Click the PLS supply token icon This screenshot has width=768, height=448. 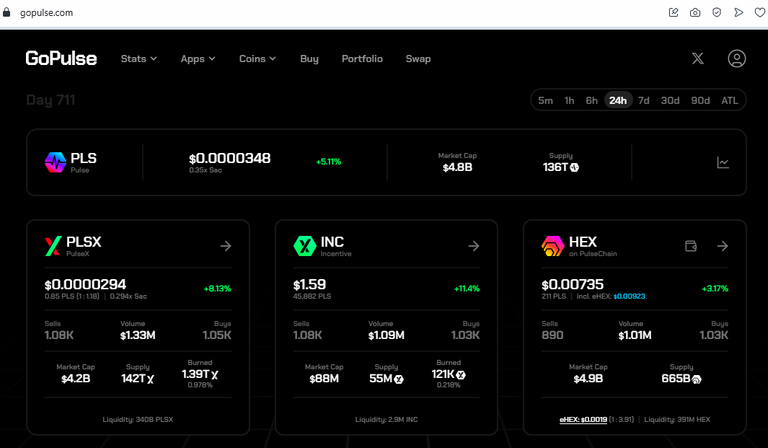[575, 167]
